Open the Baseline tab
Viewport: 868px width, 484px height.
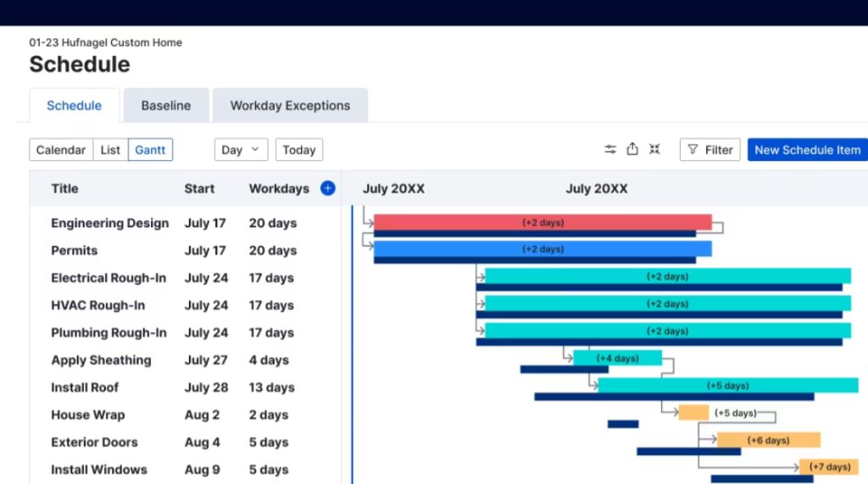[x=166, y=106]
